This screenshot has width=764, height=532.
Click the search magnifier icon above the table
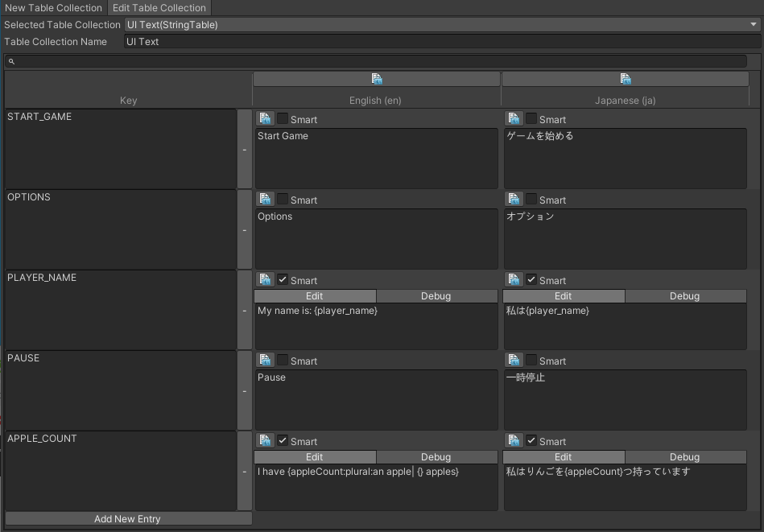click(10, 61)
